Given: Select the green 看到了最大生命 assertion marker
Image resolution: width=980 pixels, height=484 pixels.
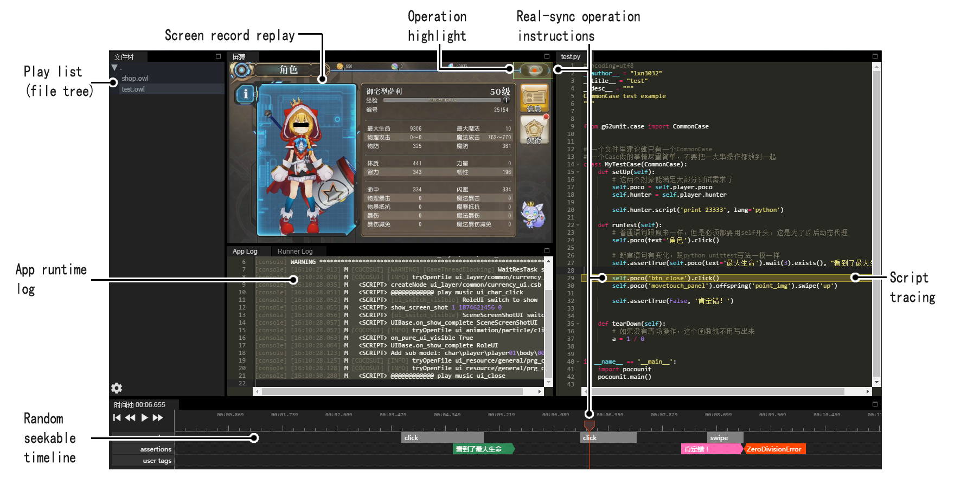Looking at the screenshot, I should pyautogui.click(x=484, y=449).
